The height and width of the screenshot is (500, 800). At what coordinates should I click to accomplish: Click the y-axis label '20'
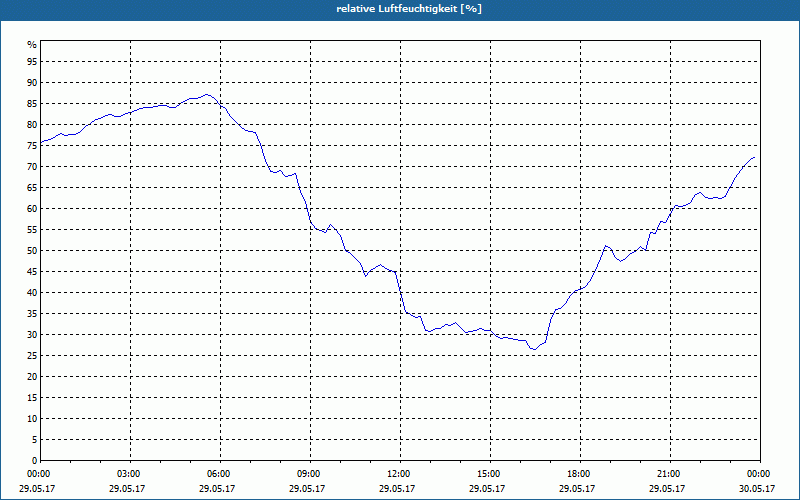[x=32, y=377]
